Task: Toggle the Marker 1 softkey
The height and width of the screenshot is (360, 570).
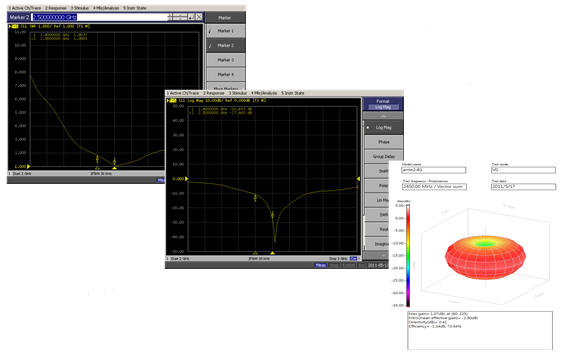Action: click(225, 31)
